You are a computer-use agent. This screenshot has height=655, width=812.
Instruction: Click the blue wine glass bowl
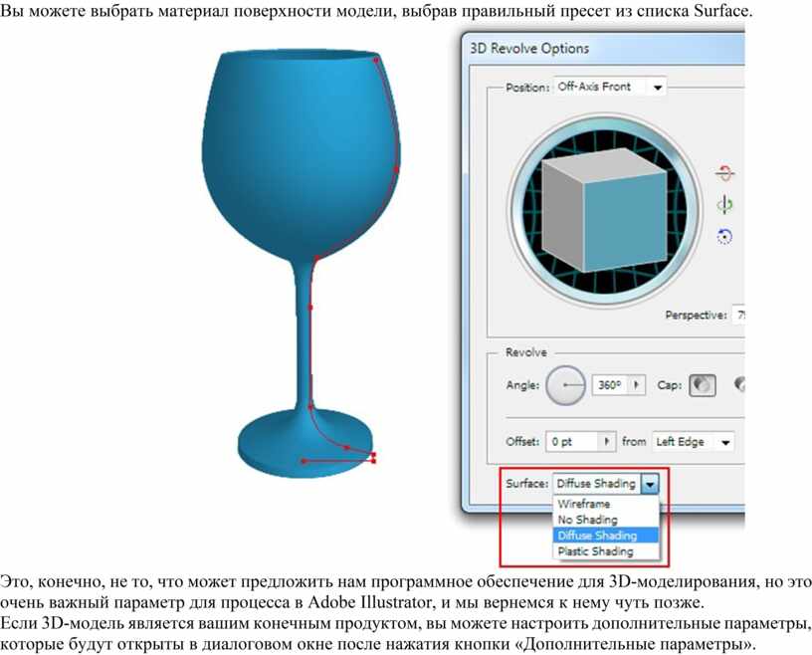tap(301, 155)
